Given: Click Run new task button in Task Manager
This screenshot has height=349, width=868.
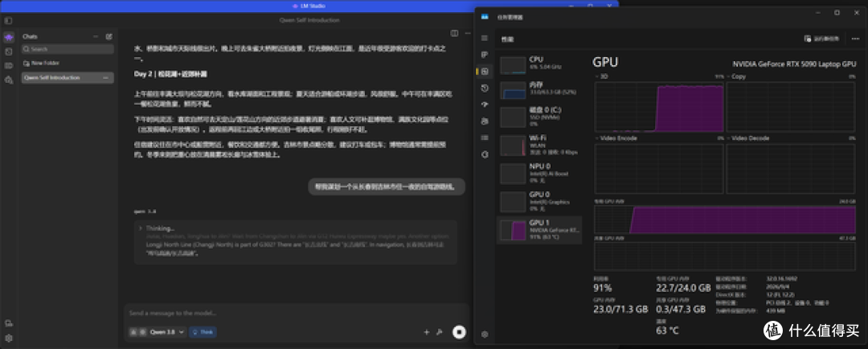Looking at the screenshot, I should [x=822, y=39].
